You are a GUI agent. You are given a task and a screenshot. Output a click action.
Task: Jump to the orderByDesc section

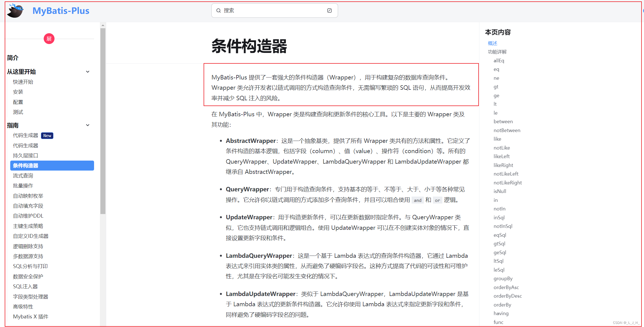pos(507,296)
